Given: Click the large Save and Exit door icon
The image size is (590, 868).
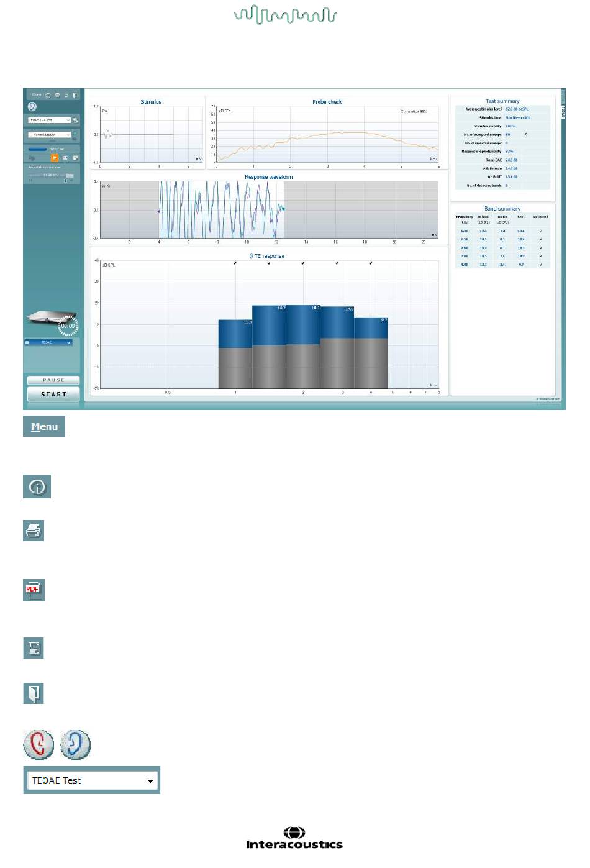Looking at the screenshot, I should pos(34,693).
